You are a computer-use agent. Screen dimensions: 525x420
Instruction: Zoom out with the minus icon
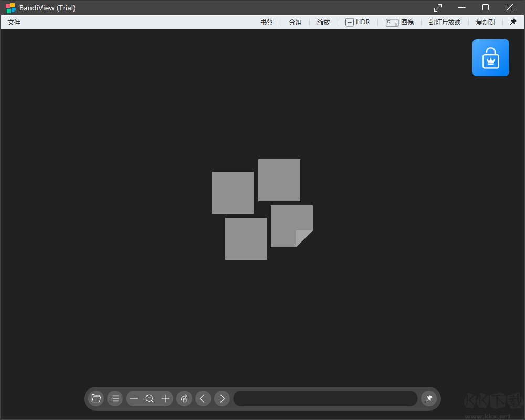[134, 398]
